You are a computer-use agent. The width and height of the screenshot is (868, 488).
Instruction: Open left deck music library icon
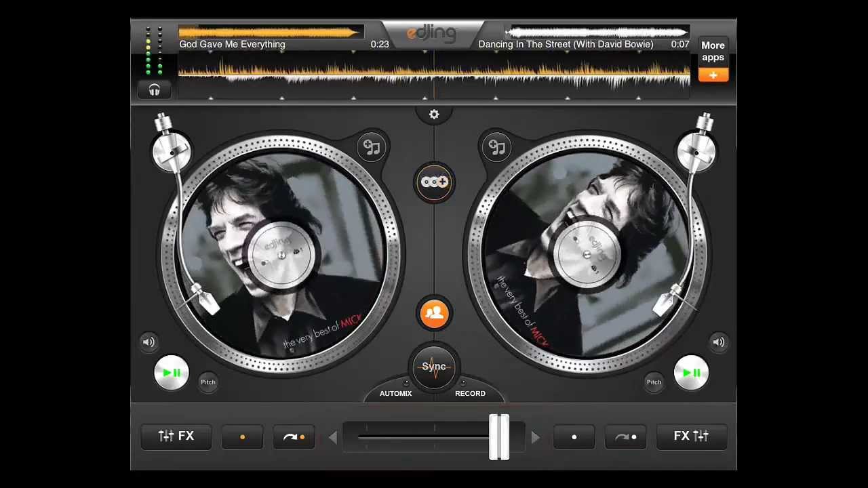[372, 147]
